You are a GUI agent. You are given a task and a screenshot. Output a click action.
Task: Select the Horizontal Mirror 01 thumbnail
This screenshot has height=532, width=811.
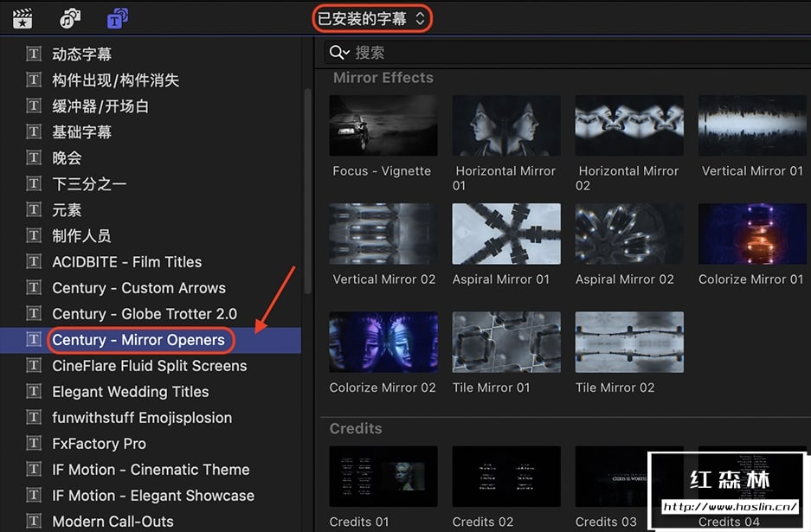506,125
